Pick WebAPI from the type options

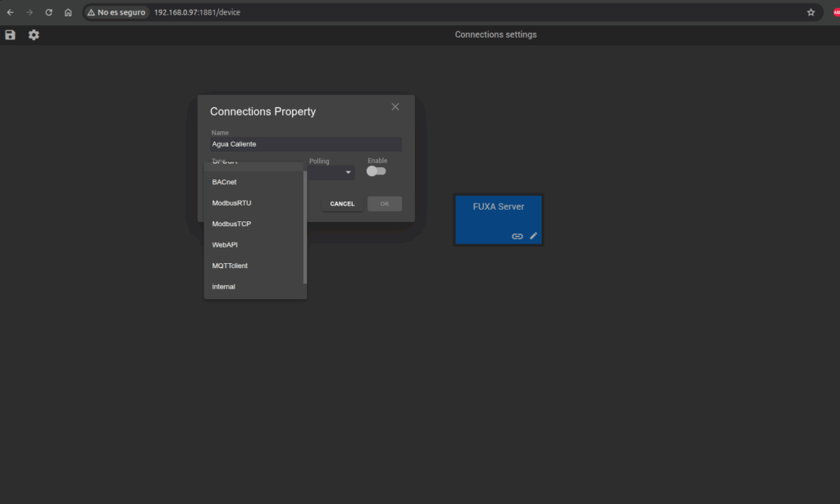225,245
